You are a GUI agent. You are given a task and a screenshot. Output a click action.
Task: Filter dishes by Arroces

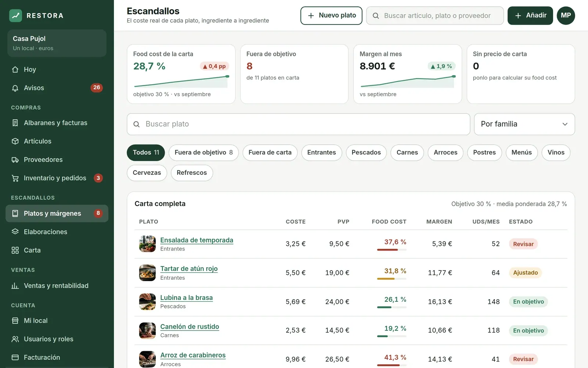tap(445, 153)
